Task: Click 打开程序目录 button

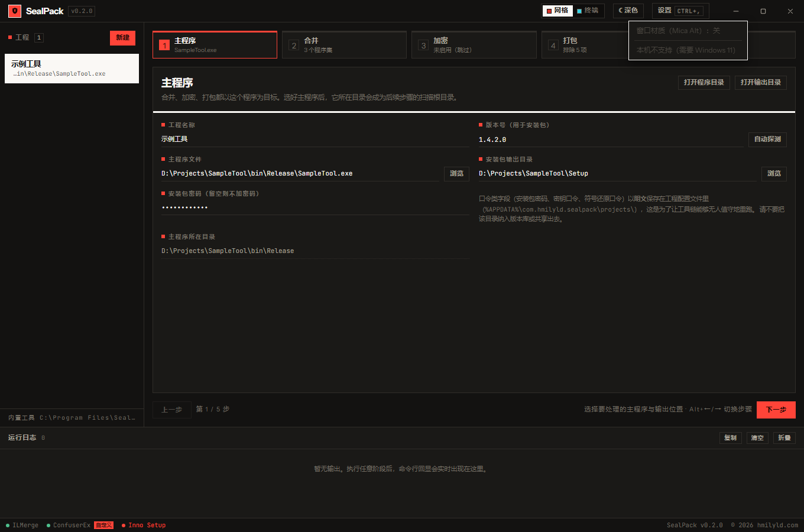Action: point(703,82)
